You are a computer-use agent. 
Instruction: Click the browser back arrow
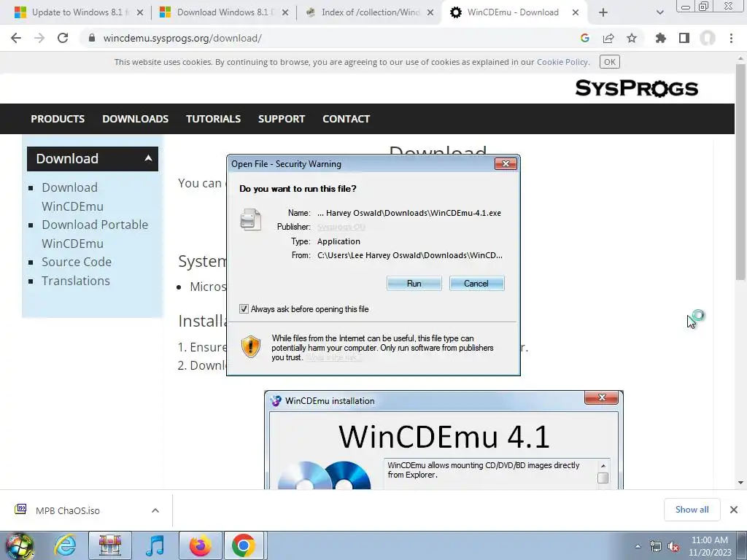16,38
